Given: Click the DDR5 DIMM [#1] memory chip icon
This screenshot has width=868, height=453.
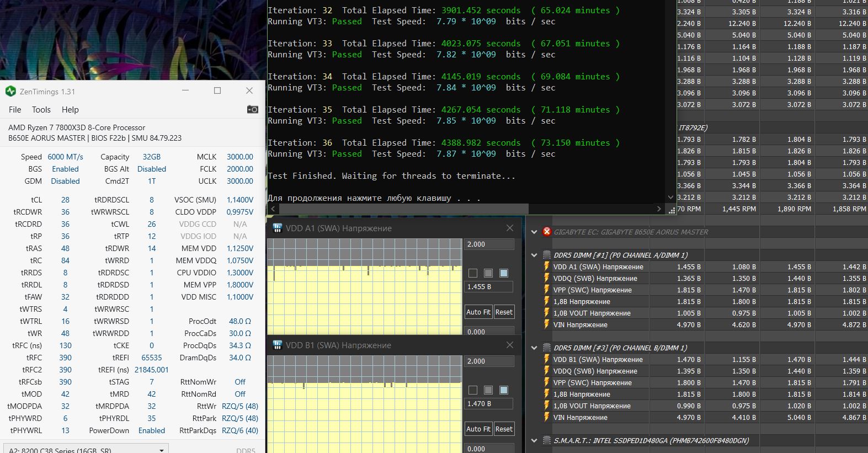Looking at the screenshot, I should point(547,255).
